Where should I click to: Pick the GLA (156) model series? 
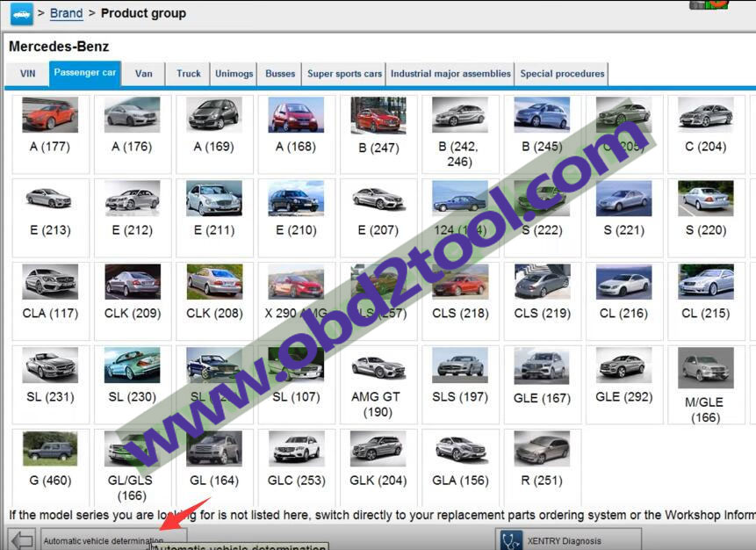click(x=460, y=467)
